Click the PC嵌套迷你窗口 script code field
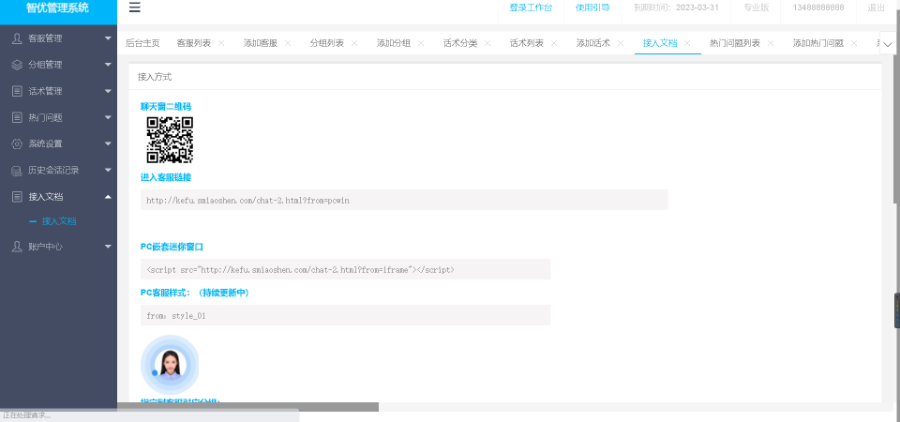The height and width of the screenshot is (422, 900). coord(346,269)
